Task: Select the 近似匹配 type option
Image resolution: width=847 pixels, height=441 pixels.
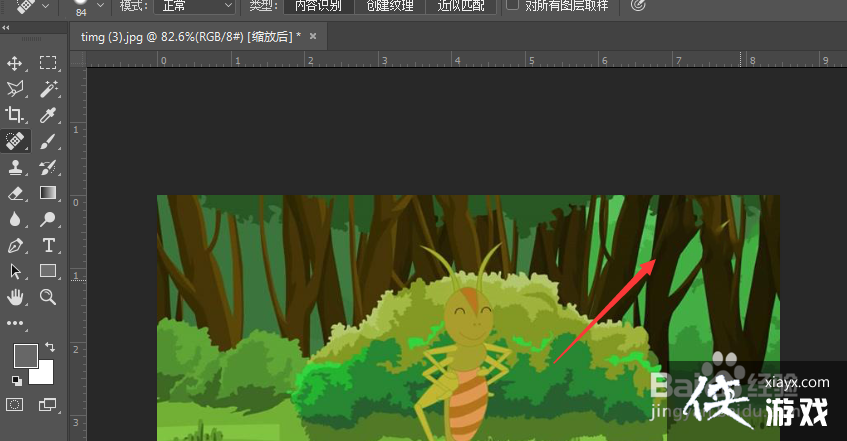Action: 460,6
